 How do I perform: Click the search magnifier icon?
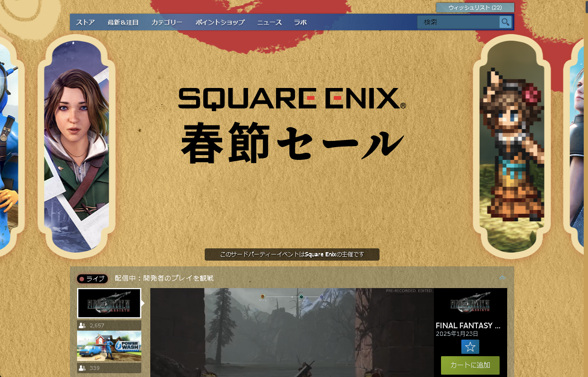click(x=505, y=22)
